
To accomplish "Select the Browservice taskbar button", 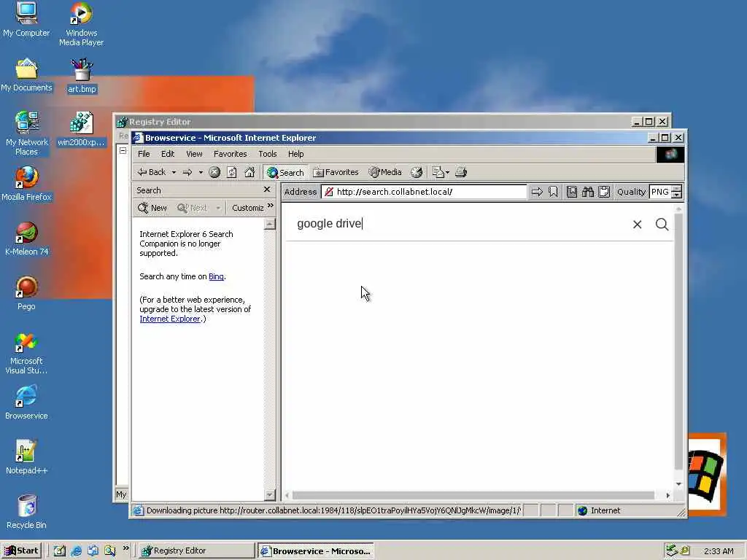I will coord(315,551).
